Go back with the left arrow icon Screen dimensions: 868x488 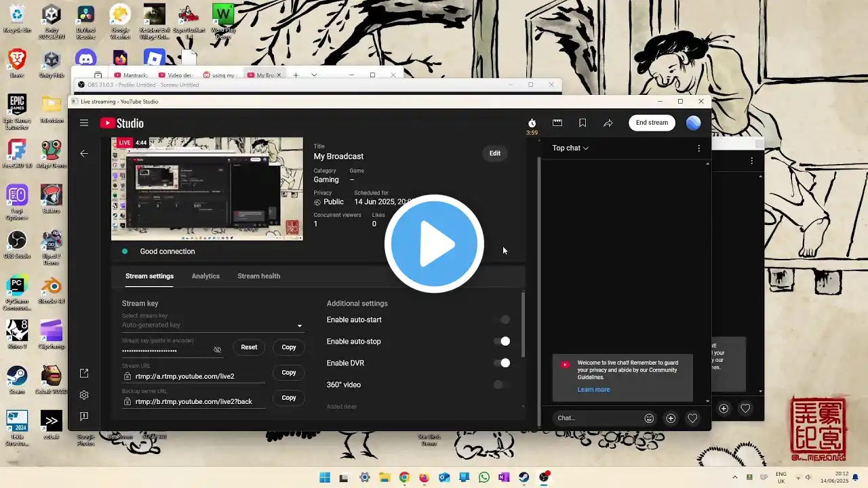pos(84,153)
